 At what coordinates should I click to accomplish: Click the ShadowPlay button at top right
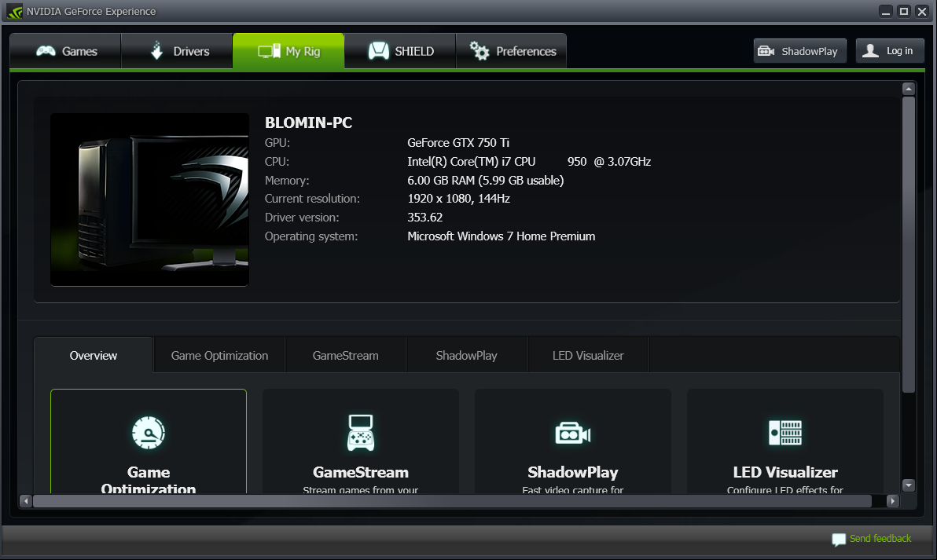[x=799, y=51]
